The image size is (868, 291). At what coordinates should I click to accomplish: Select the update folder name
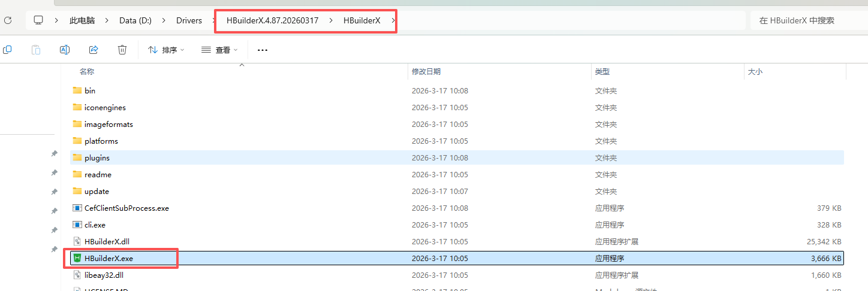pyautogui.click(x=97, y=191)
